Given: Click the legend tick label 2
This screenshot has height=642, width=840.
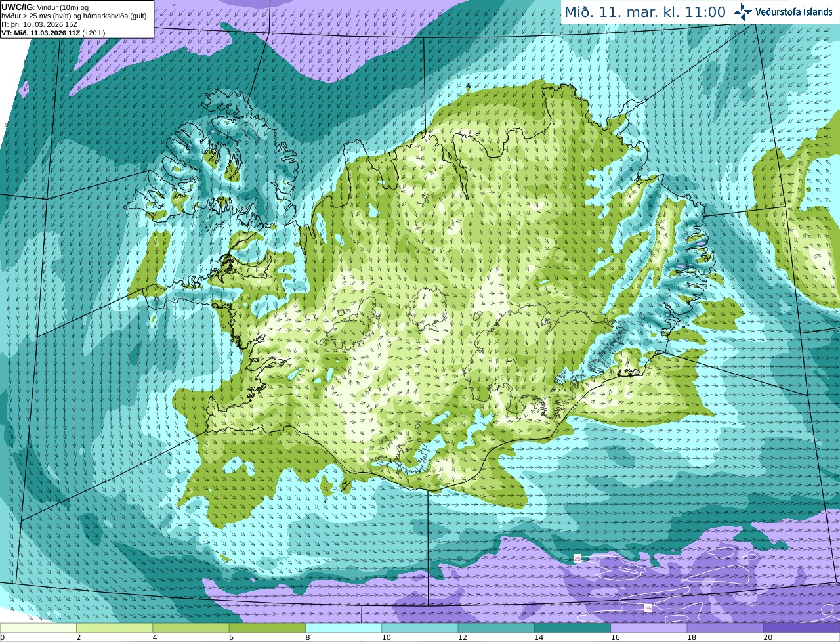Looking at the screenshot, I should click(79, 637).
